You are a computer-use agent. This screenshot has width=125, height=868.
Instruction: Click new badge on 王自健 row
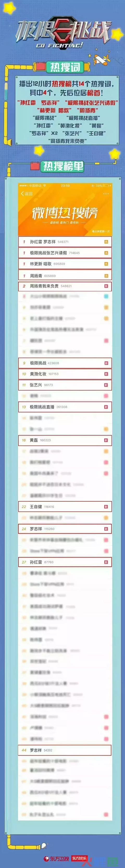click(x=106, y=506)
